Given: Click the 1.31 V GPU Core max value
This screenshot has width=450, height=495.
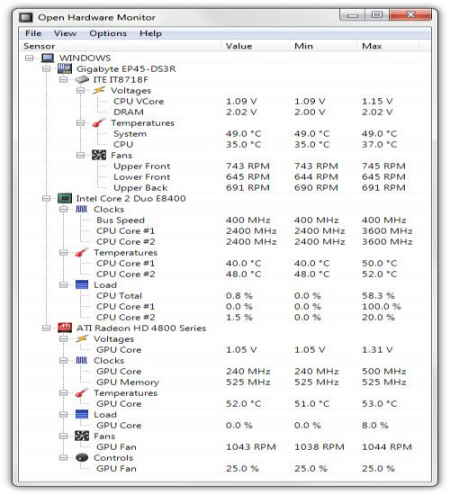Looking at the screenshot, I should [x=377, y=350].
